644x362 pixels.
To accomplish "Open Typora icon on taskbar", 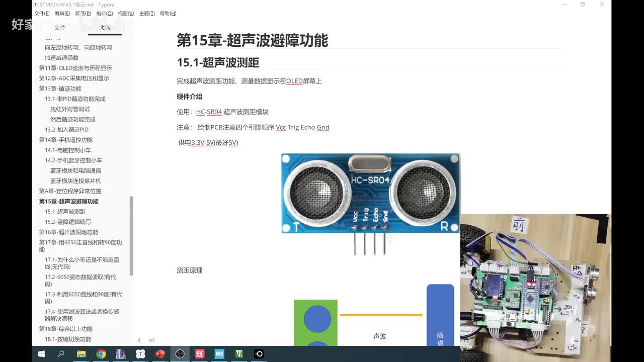I will click(x=140, y=354).
